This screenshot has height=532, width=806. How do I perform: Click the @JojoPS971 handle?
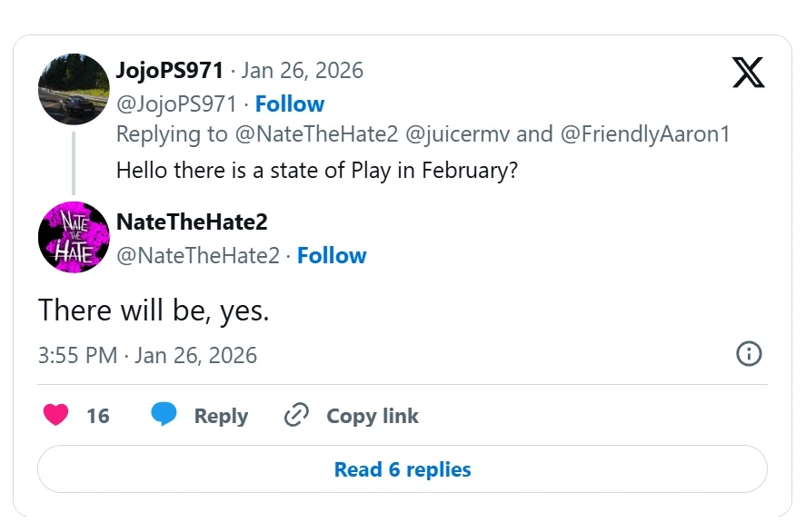(x=176, y=103)
